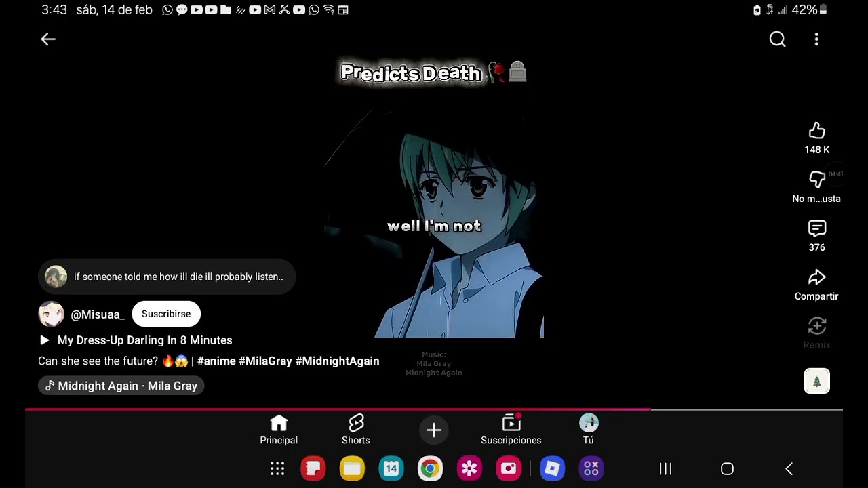Open the Suscripciones tab

(511, 430)
